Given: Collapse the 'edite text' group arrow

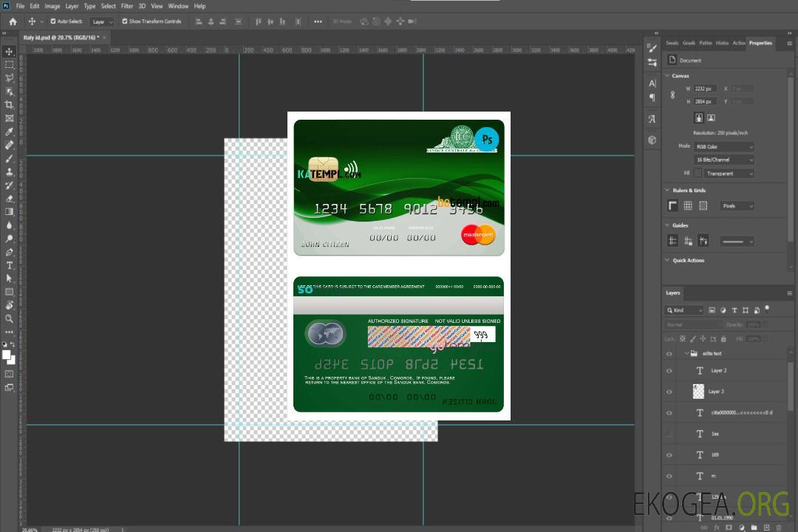Looking at the screenshot, I should point(686,353).
